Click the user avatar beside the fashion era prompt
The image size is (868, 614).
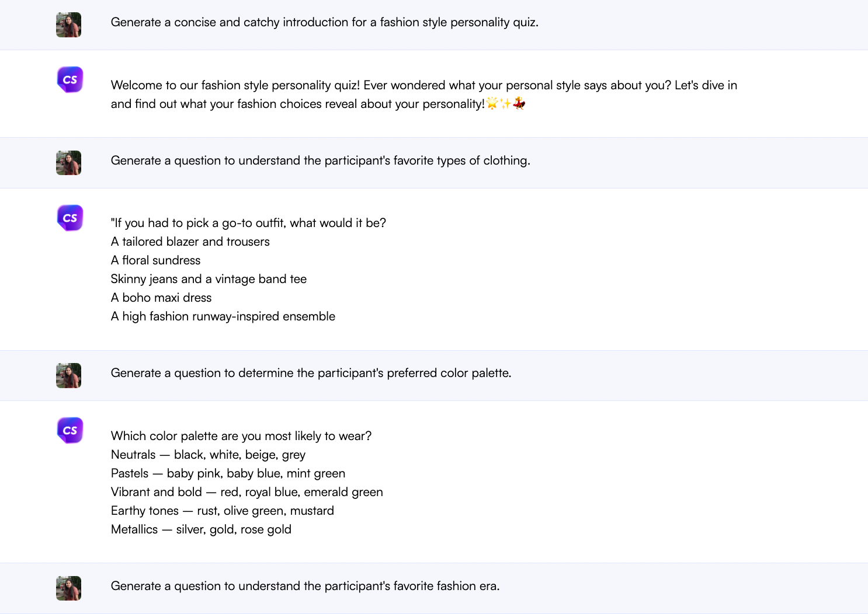pos(68,588)
